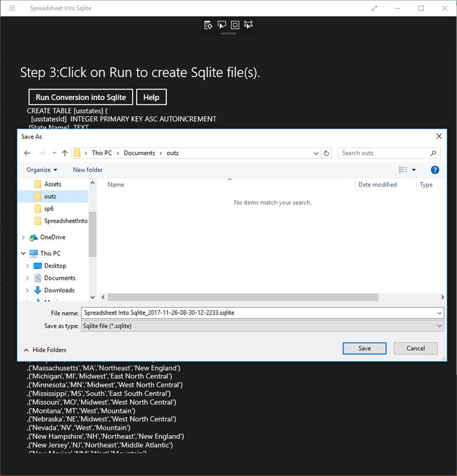
Task: Click the Help button in the app
Action: 151,97
